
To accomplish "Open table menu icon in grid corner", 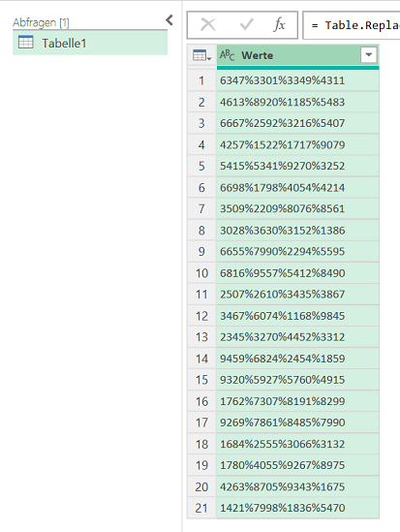I will 201,55.
